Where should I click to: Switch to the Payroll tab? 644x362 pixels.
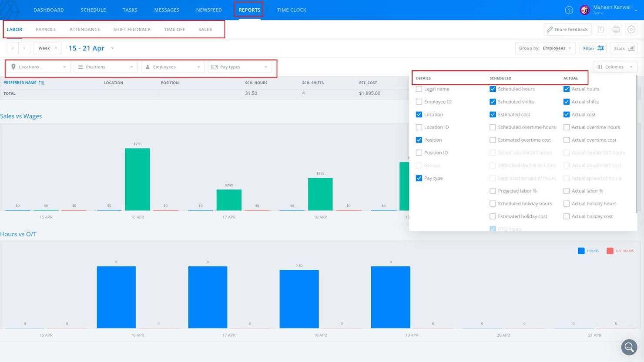[x=46, y=30]
